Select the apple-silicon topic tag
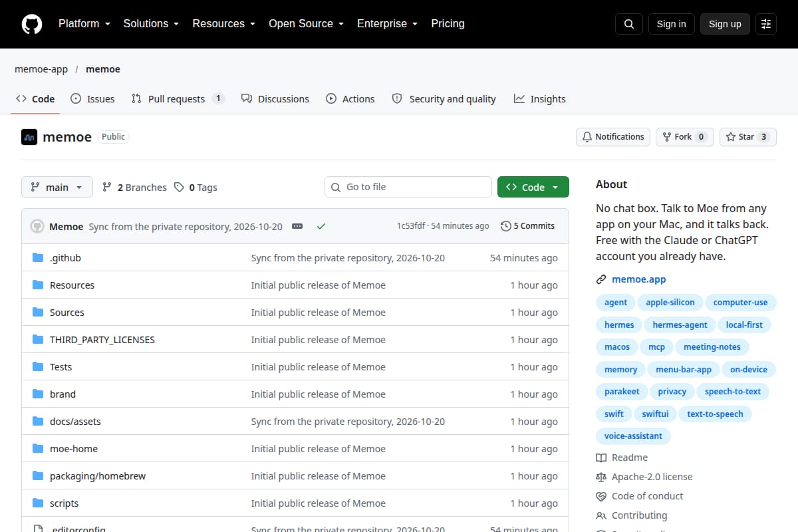Screen dimensions: 798x532 coord(670,303)
